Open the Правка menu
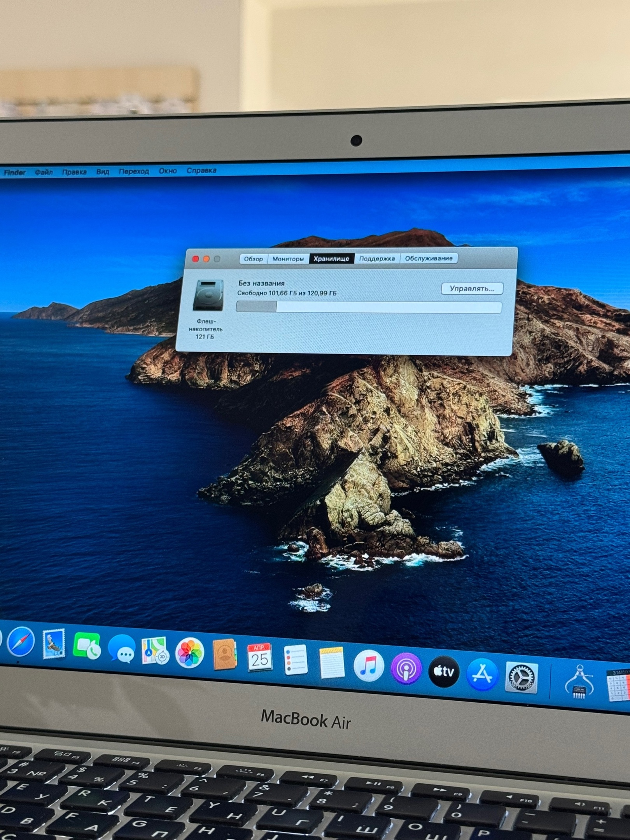Viewport: 630px width, 840px height. click(x=74, y=172)
